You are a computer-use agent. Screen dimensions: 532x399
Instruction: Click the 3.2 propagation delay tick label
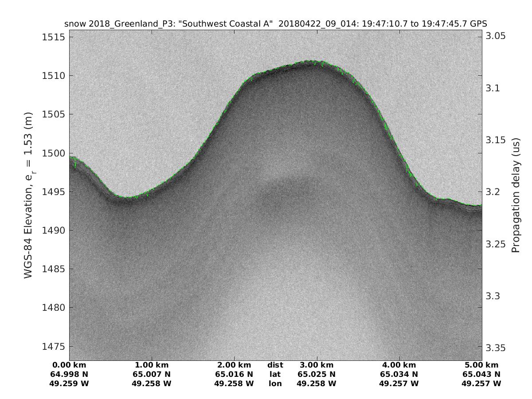pos(494,192)
